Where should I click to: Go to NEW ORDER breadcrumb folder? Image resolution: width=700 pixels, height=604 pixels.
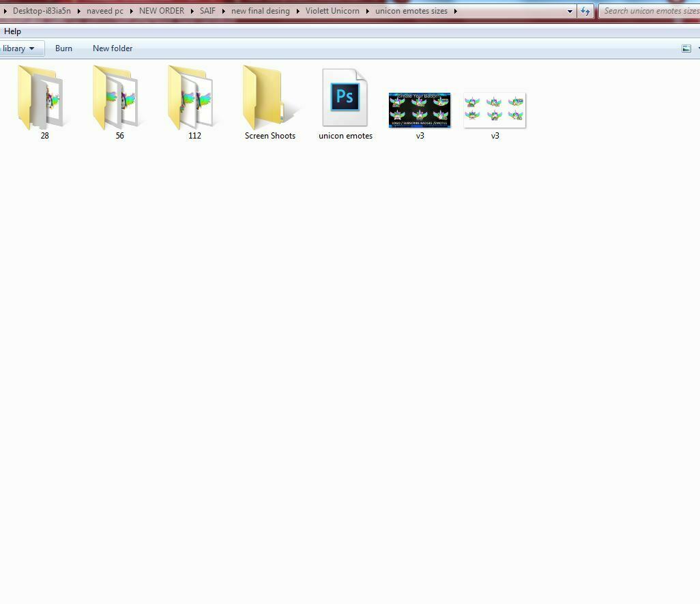coord(162,11)
